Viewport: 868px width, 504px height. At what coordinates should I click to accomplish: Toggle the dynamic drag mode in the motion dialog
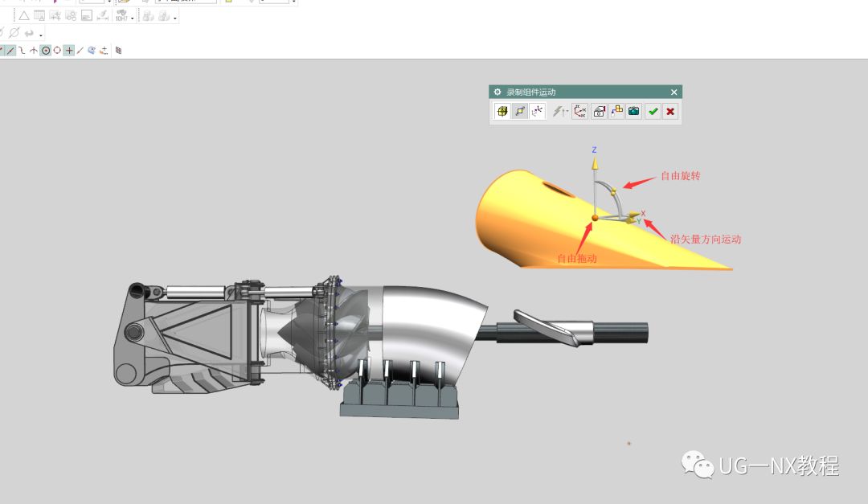coord(520,111)
